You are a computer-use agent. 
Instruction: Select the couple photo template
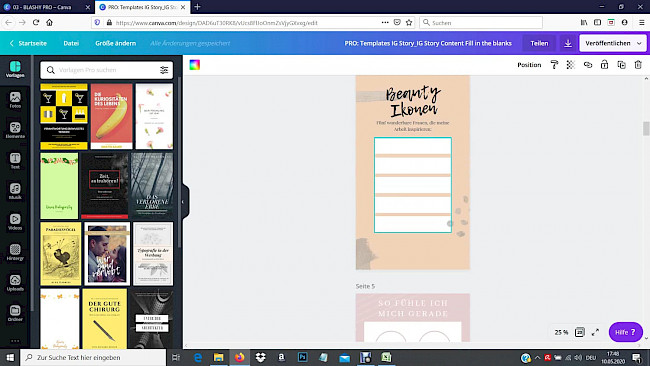click(107, 254)
